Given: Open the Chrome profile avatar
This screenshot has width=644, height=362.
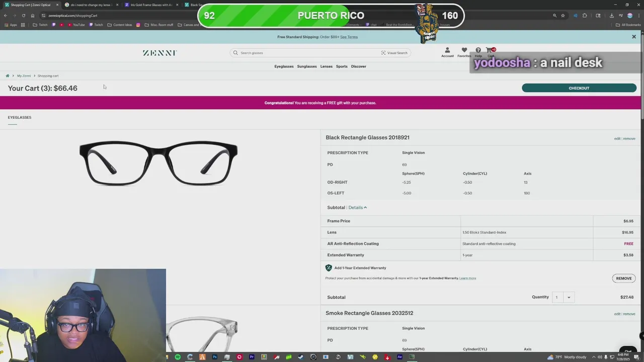Looking at the screenshot, I should pos(629,16).
